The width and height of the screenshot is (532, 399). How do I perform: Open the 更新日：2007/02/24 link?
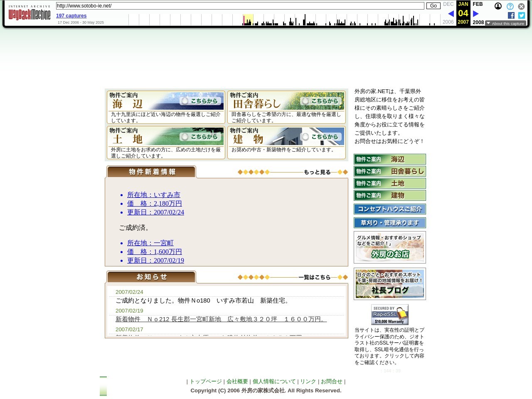(x=155, y=212)
